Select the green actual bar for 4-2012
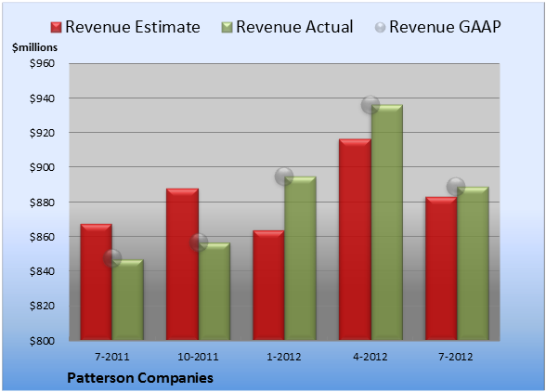This screenshot has width=546, height=392. [x=387, y=222]
